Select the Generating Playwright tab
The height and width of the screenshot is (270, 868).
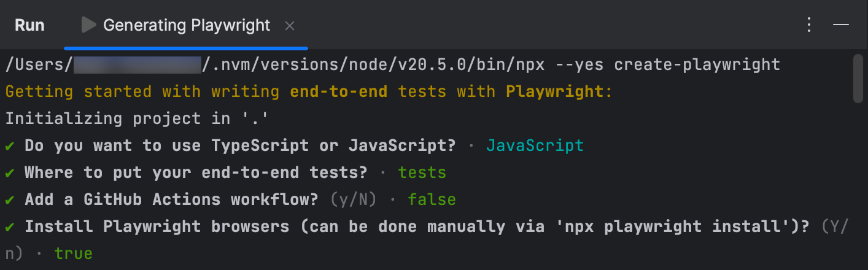click(186, 25)
